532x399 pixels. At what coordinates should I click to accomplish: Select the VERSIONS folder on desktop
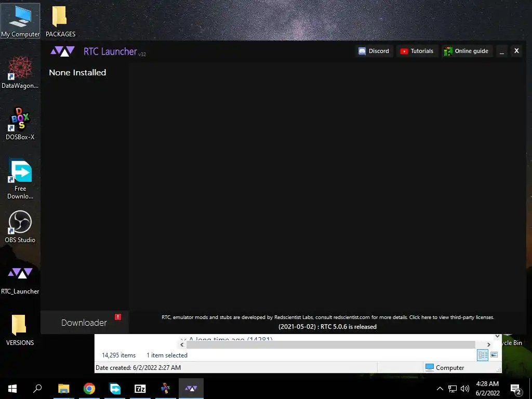click(20, 329)
